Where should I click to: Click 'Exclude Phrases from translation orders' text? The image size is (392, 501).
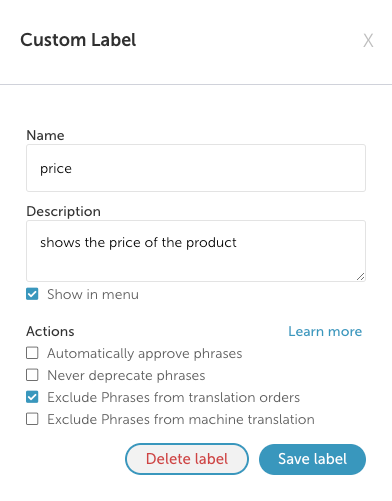tap(173, 397)
